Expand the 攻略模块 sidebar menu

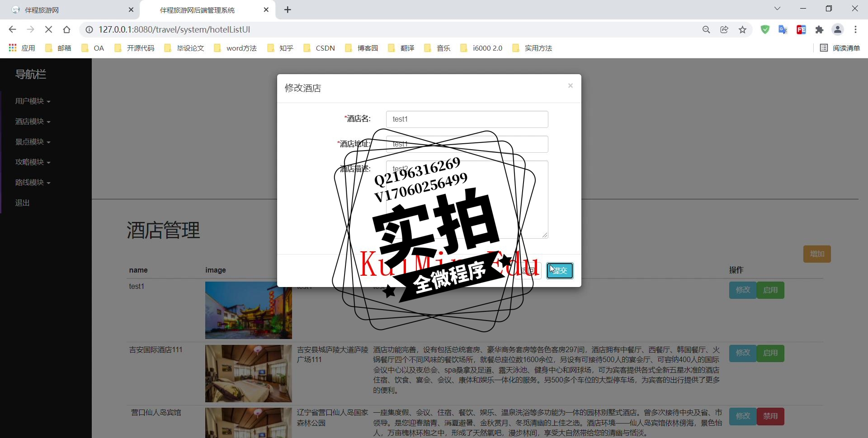click(33, 162)
